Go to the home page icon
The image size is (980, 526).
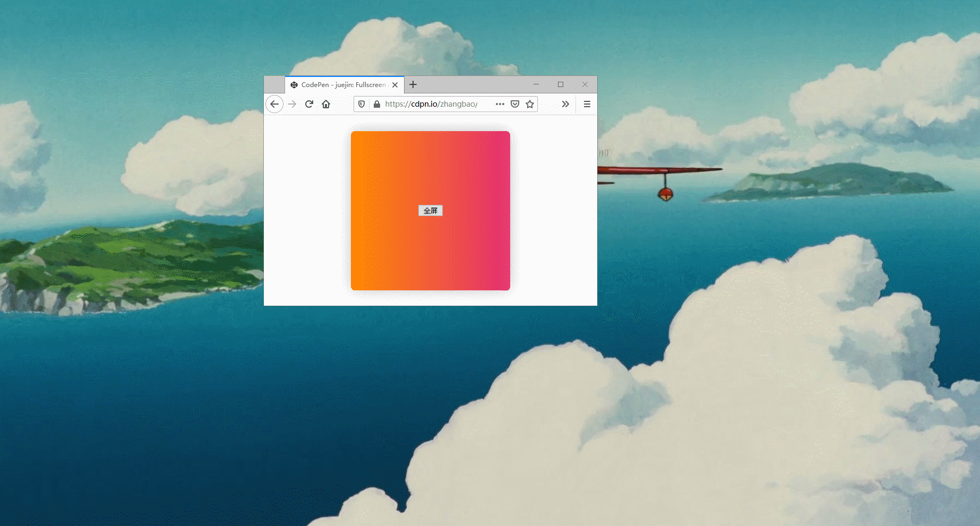tap(326, 104)
